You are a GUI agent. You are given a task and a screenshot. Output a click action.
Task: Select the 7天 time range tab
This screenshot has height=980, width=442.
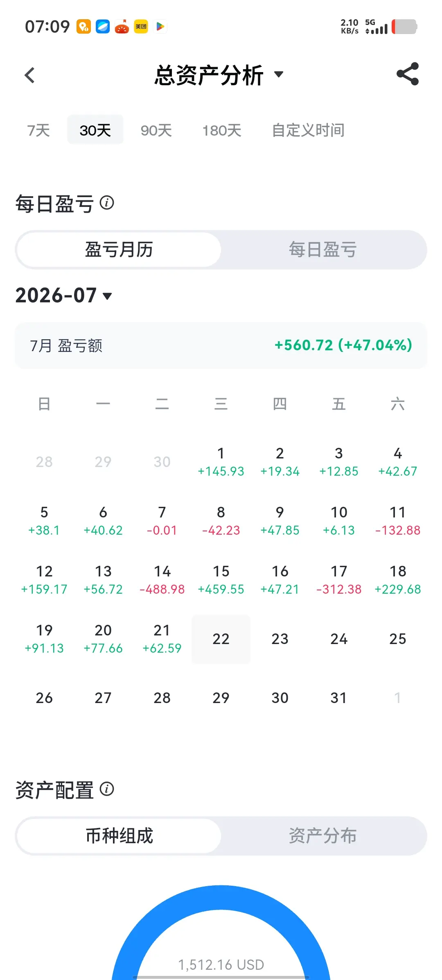tap(38, 130)
